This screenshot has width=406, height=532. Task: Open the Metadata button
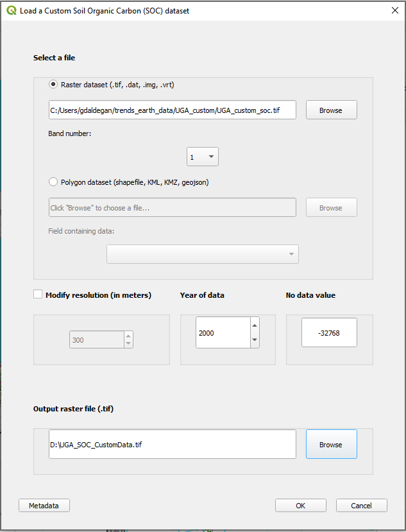tap(44, 506)
